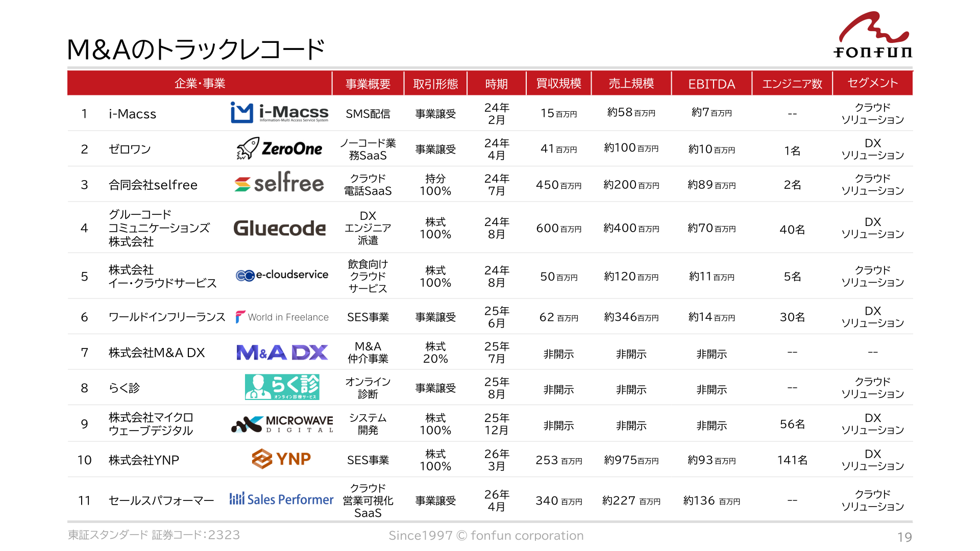Click the クラウド営業可視化SaaS cell
The image size is (980, 551).
(368, 500)
